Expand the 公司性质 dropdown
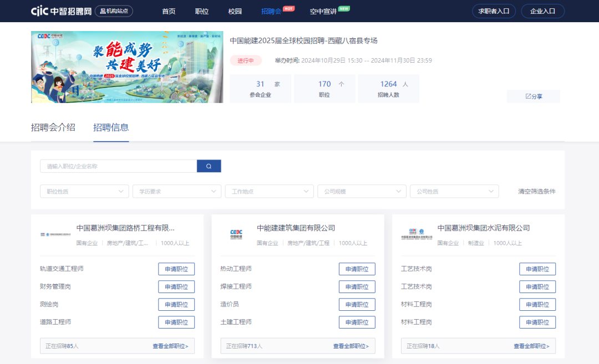Viewport: 599px width, 364px height. tap(454, 192)
